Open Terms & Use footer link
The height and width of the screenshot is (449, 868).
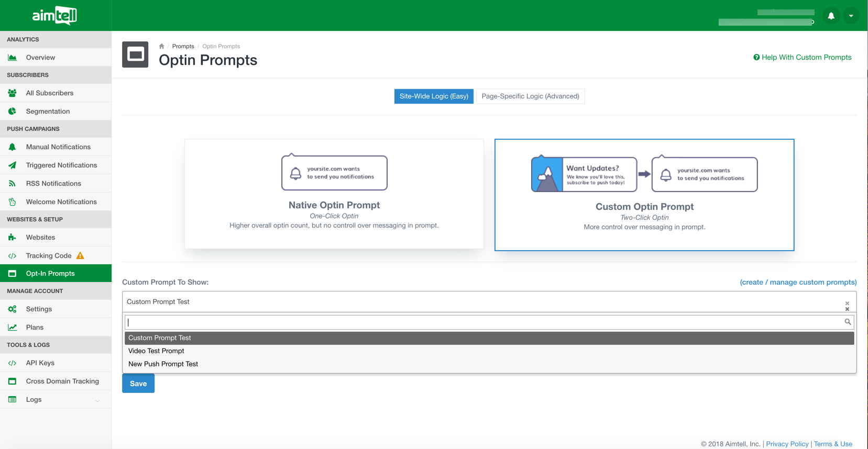point(833,444)
